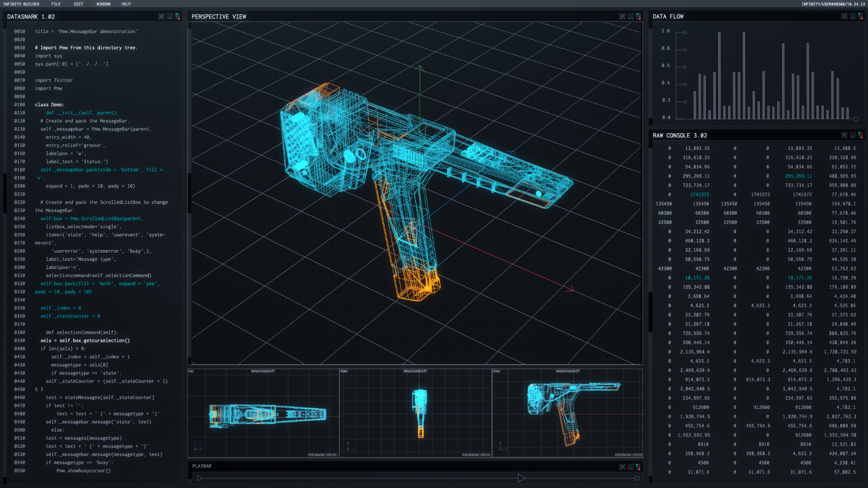Open Default Camera dropdown in Top viewport

pos(262,371)
